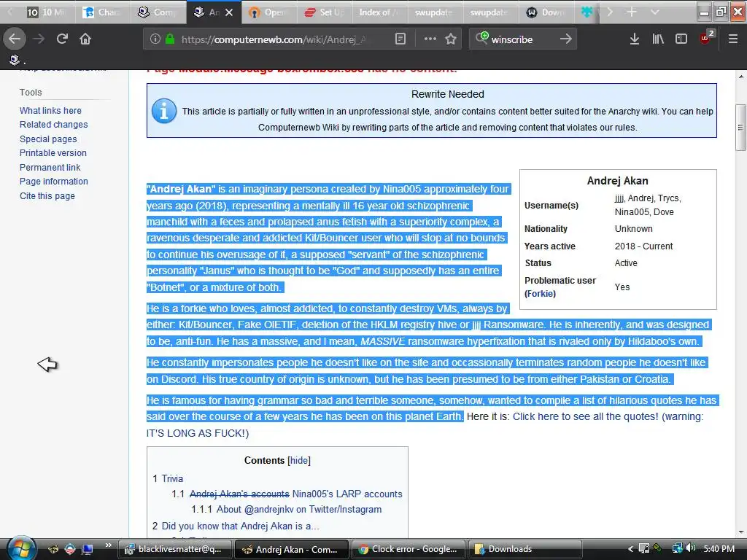Switch to the Open... tab
The width and height of the screenshot is (747, 560).
pos(268,12)
